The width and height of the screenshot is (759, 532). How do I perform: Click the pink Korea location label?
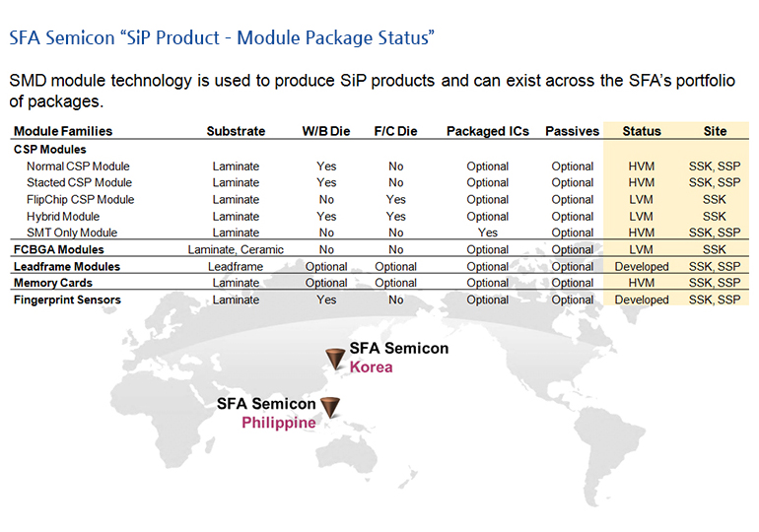pyautogui.click(x=371, y=367)
